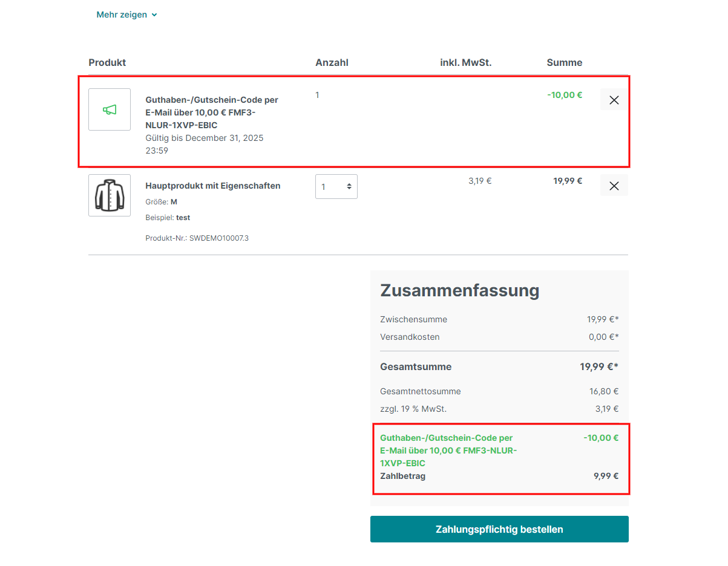Click the voucher title in the product list
728x566 pixels.
[211, 112]
